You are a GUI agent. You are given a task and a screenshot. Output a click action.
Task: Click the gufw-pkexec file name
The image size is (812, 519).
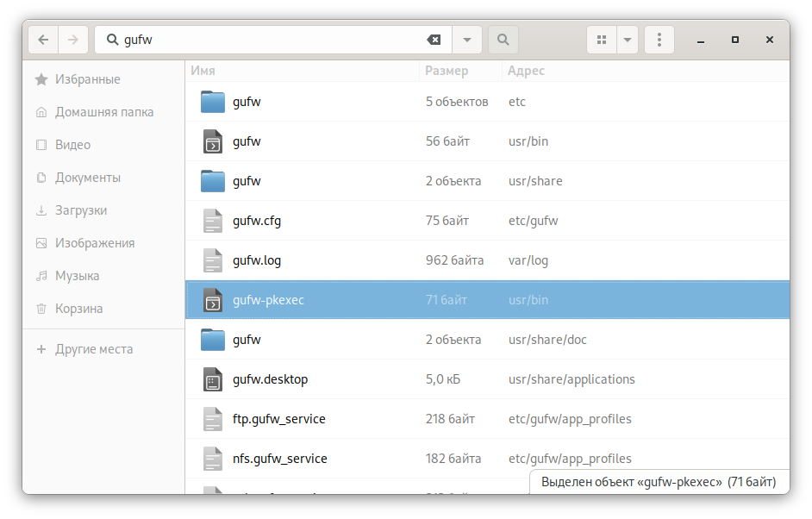pos(268,300)
